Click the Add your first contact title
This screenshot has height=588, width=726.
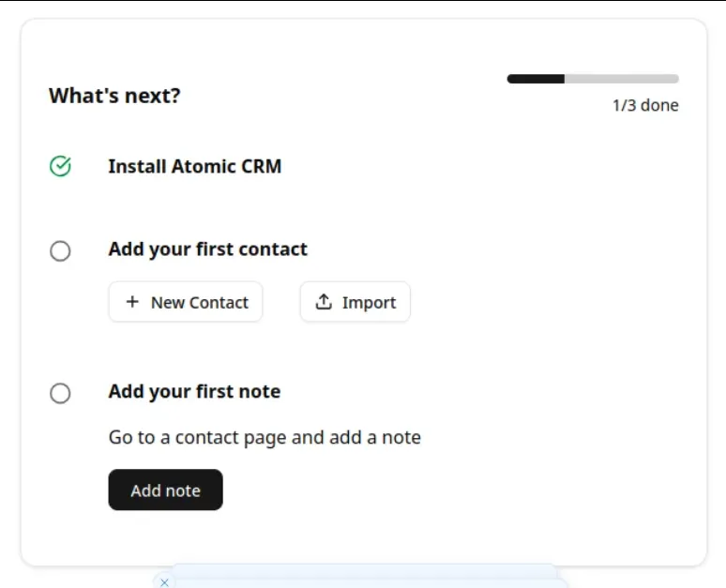click(x=208, y=249)
